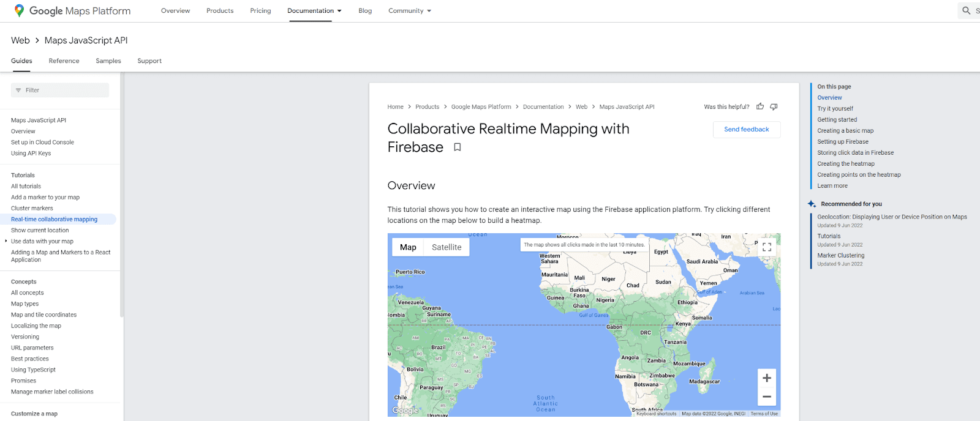980x421 pixels.
Task: Open Adding a Map and Markers to React
Action: pyautogui.click(x=61, y=256)
